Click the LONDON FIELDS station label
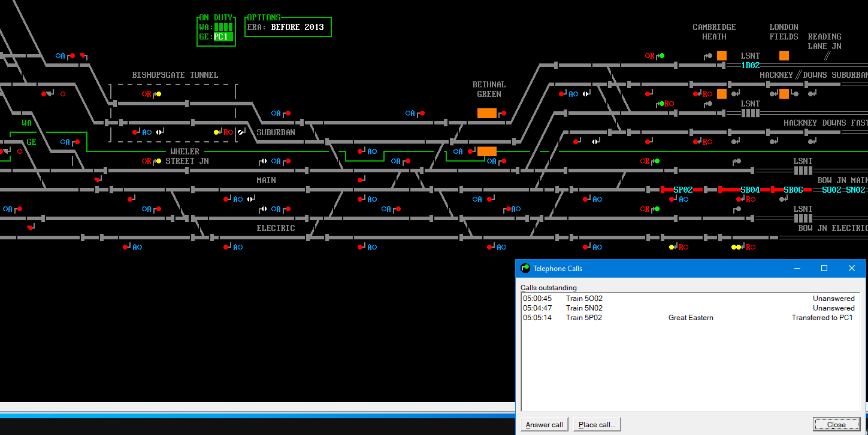The width and height of the screenshot is (868, 435). tap(784, 32)
